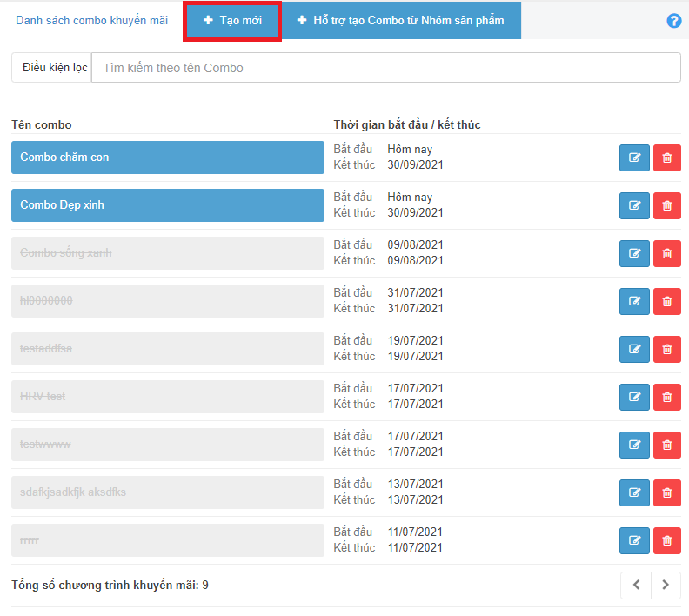Open the Danh sách combo khuyến mãi tab
This screenshot has height=616, width=689.
pos(91,21)
